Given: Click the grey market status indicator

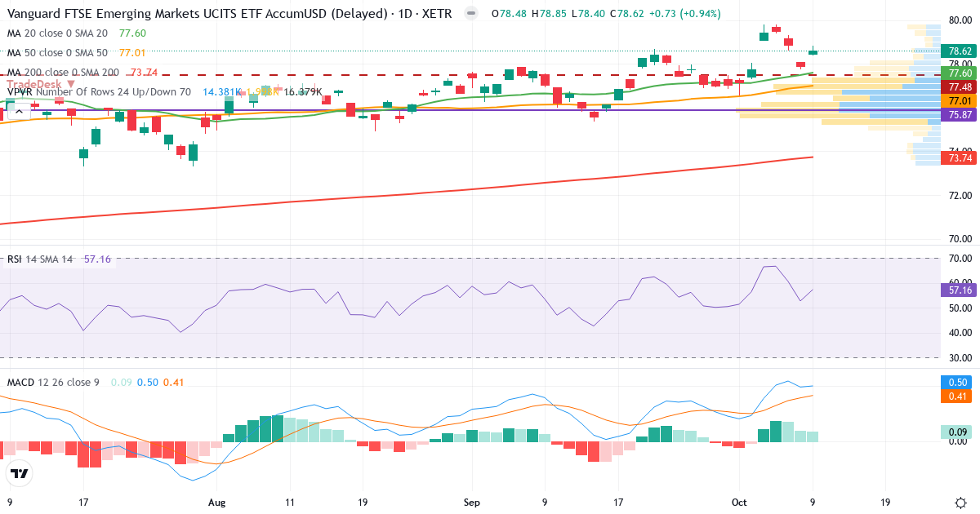Looking at the screenshot, I should [470, 14].
